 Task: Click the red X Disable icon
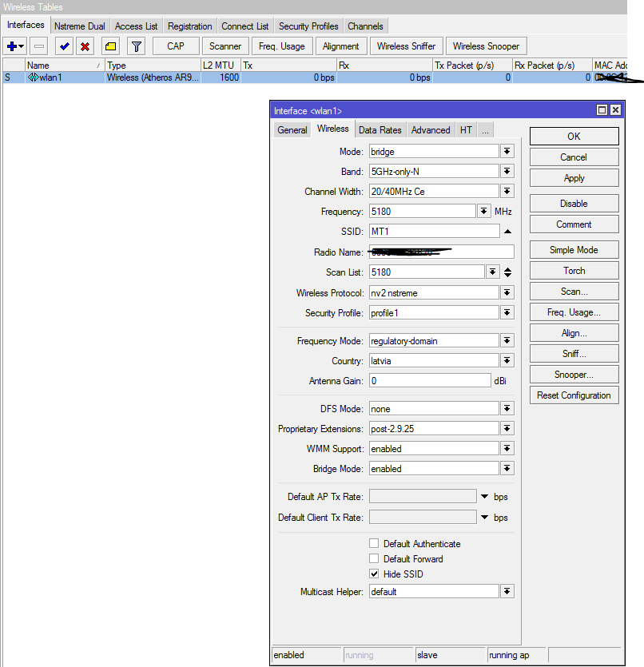coord(85,46)
